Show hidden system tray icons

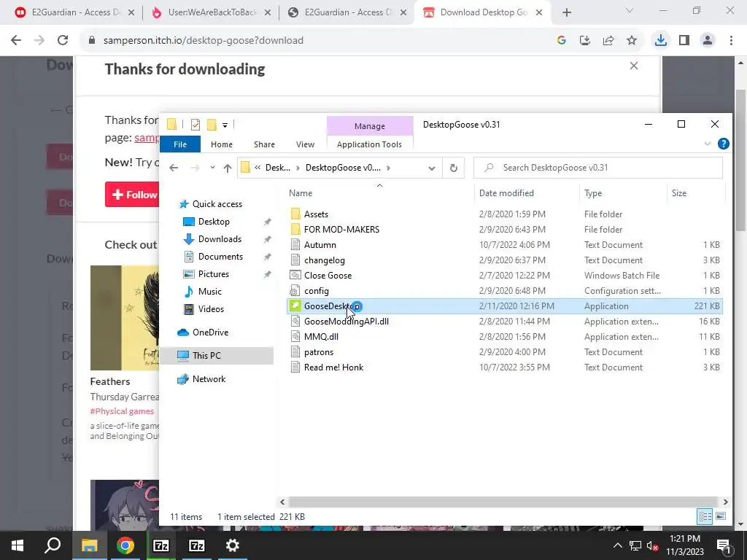tap(617, 545)
